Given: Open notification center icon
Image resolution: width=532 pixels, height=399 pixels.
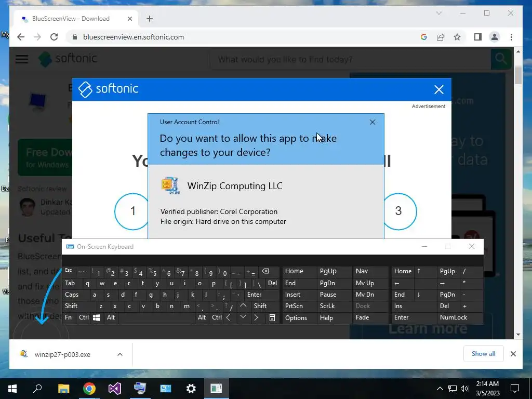Looking at the screenshot, I should 515,389.
